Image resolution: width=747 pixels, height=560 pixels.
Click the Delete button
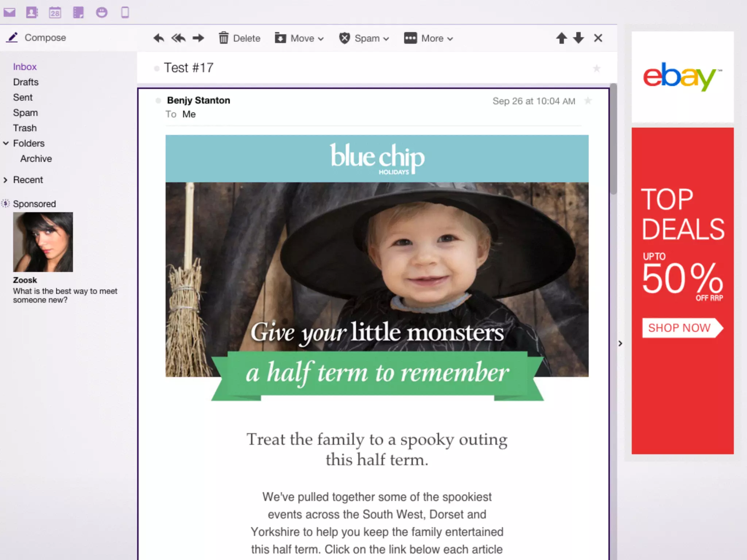coord(240,38)
